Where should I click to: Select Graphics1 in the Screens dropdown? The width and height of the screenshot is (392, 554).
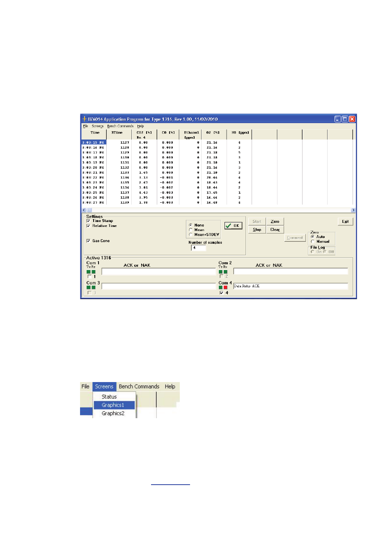(115, 405)
